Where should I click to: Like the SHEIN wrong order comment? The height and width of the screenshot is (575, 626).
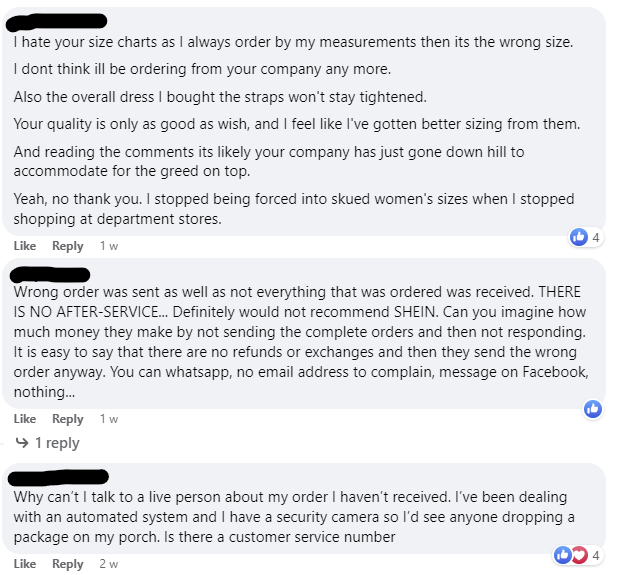[x=24, y=419]
